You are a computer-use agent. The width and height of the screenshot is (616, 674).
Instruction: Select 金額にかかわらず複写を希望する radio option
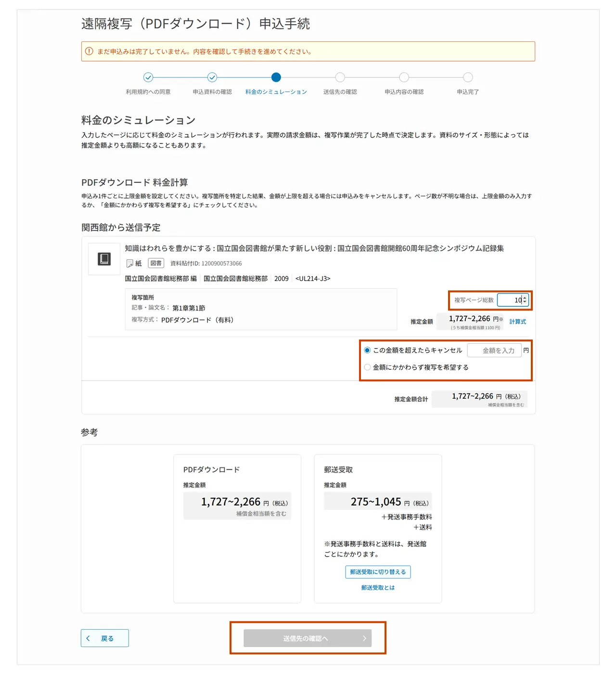pos(368,367)
